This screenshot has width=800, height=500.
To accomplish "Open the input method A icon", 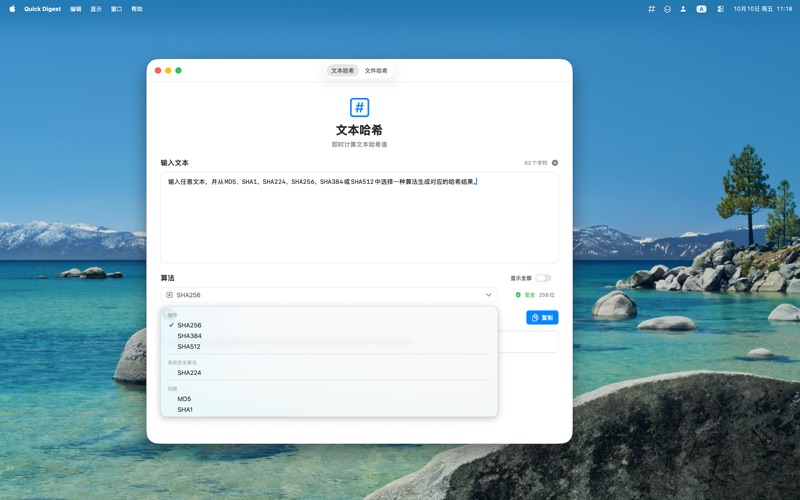I will point(701,9).
